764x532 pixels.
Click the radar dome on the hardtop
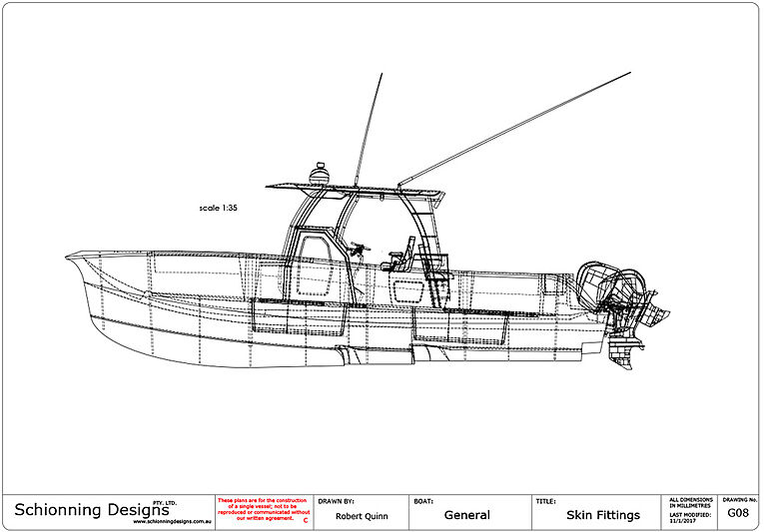(x=319, y=174)
